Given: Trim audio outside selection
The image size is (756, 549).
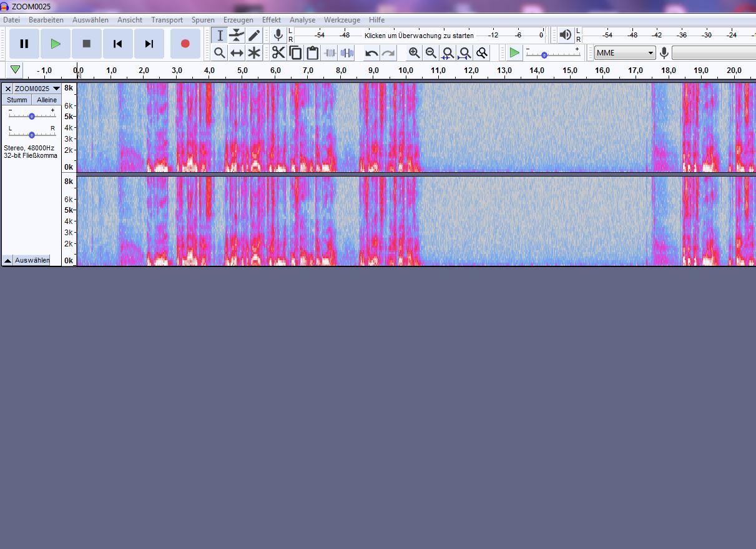Looking at the screenshot, I should click(330, 53).
